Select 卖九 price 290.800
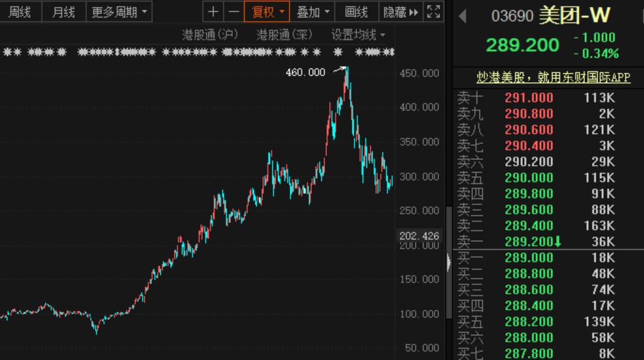644x360 pixels. [x=529, y=114]
